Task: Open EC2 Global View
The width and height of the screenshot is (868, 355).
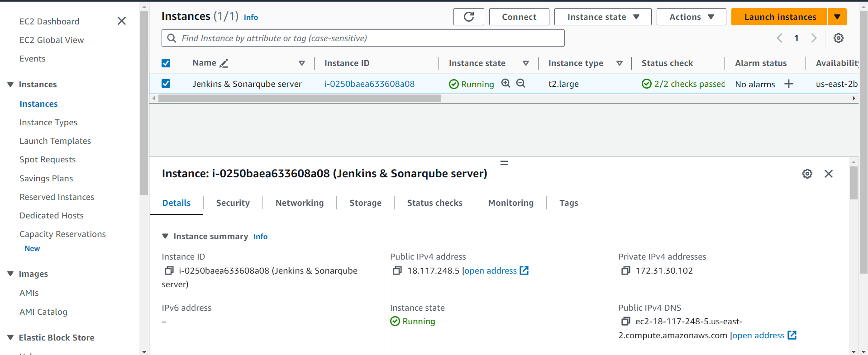Action: coord(52,40)
